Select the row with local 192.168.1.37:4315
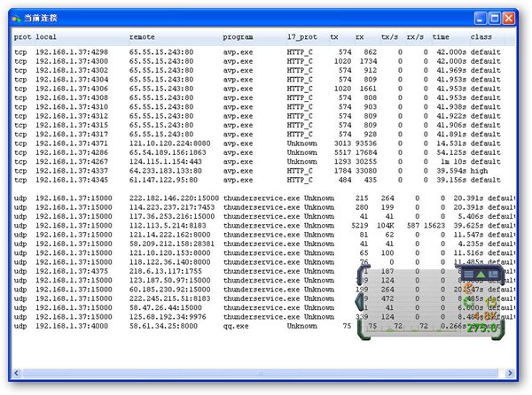 pyautogui.click(x=257, y=126)
